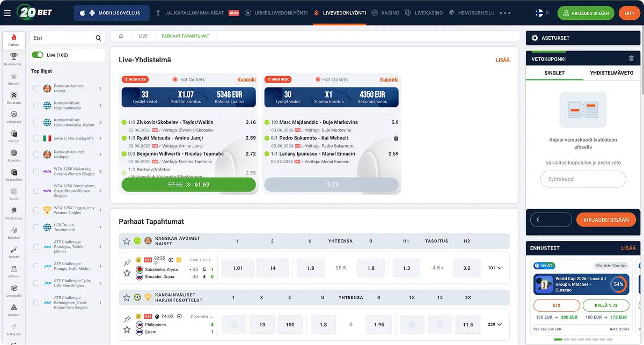Pin the Sabalenka vs Shnaider match
The width and height of the screenshot is (644, 345).
tap(127, 263)
